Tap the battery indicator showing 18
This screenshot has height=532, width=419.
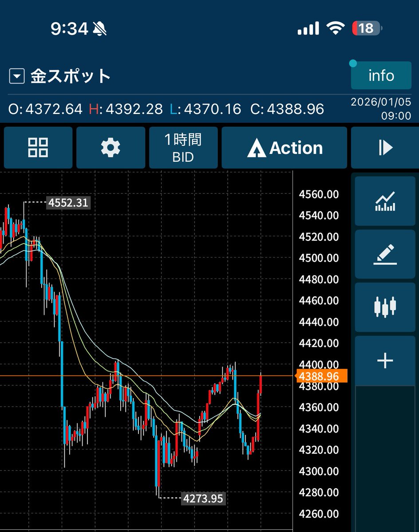click(x=367, y=29)
